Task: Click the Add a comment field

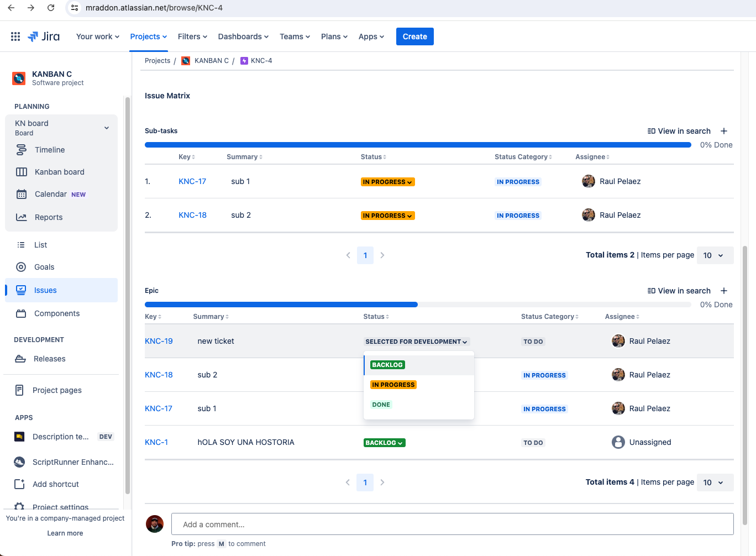Action: [452, 524]
